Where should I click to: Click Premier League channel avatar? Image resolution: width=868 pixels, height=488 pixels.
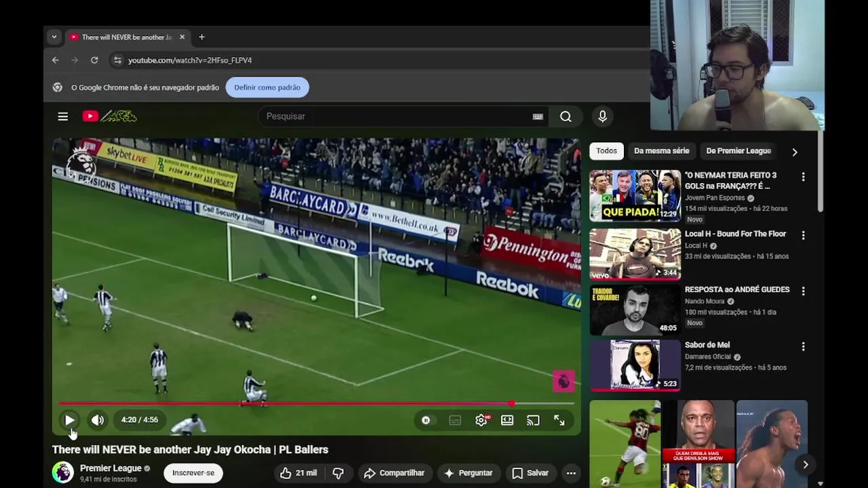click(63, 472)
